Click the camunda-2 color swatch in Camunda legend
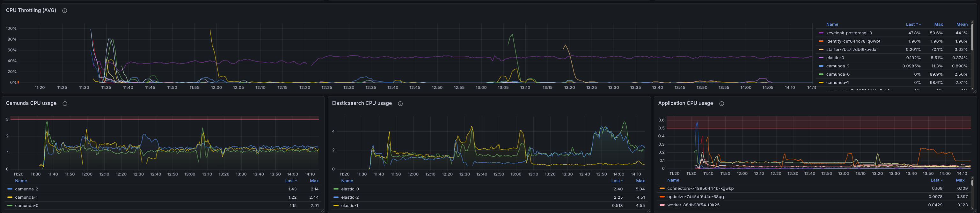 [10, 189]
